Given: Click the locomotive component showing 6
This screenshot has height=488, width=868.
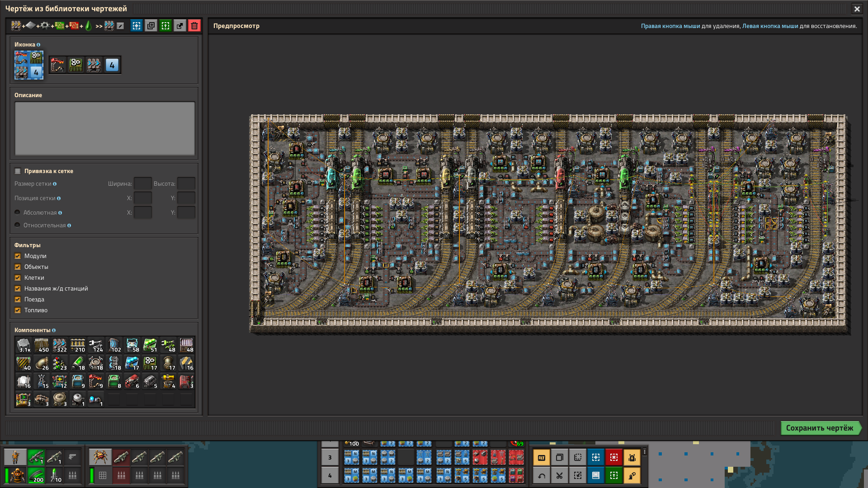Looking at the screenshot, I should point(132,381).
